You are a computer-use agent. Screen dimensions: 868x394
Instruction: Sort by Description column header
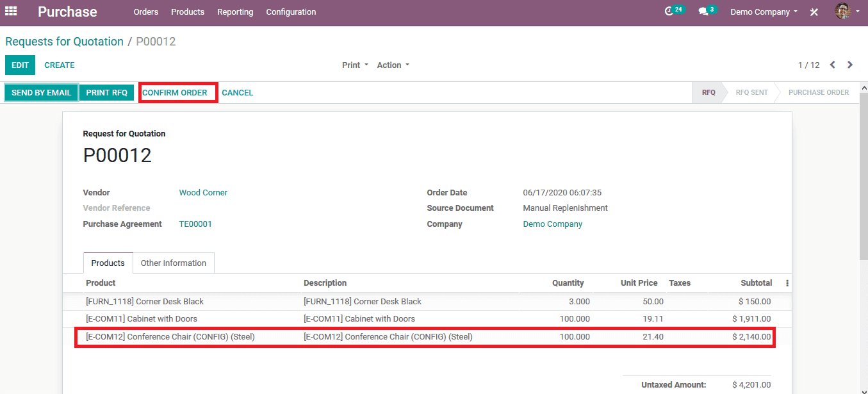[x=325, y=283]
